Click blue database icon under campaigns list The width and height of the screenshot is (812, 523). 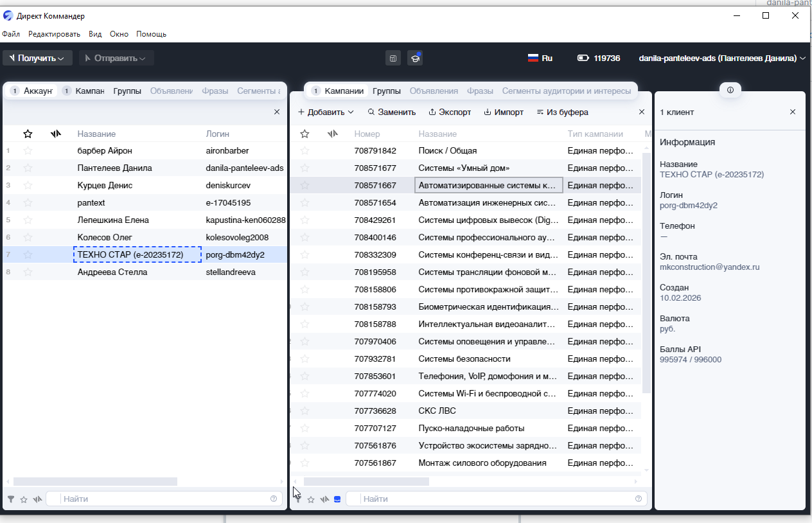(337, 499)
